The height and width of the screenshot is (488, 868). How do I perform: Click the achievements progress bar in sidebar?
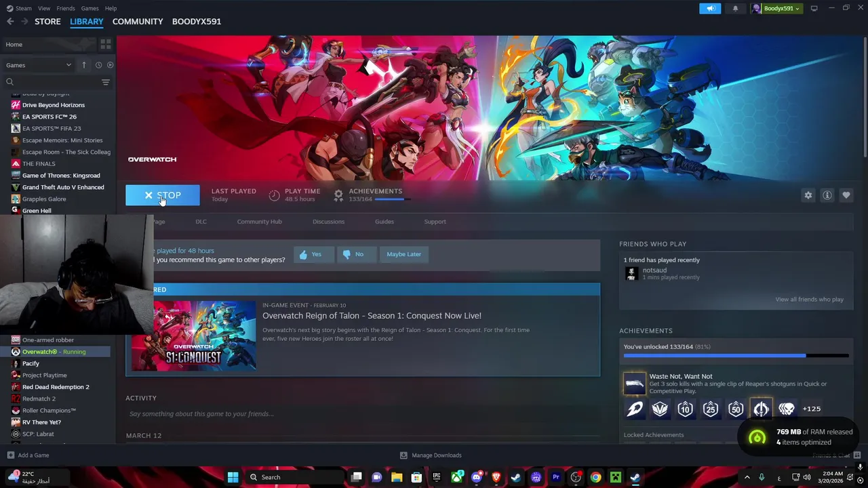click(736, 355)
